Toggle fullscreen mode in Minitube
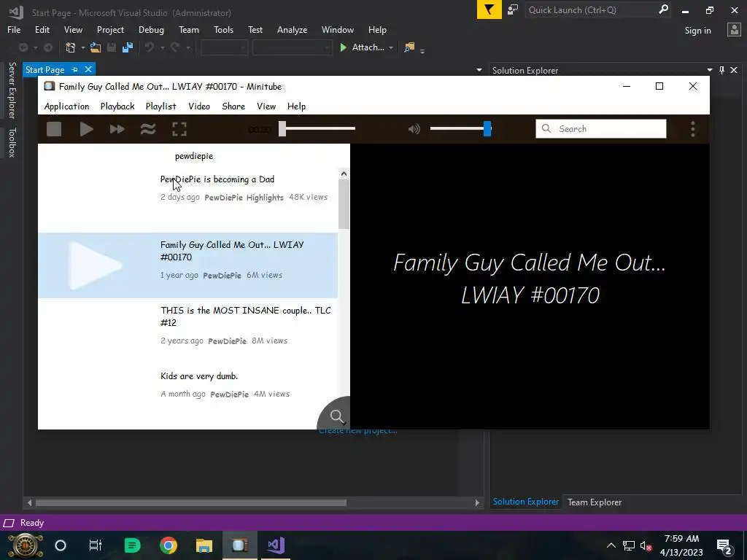747x560 pixels. click(x=179, y=129)
